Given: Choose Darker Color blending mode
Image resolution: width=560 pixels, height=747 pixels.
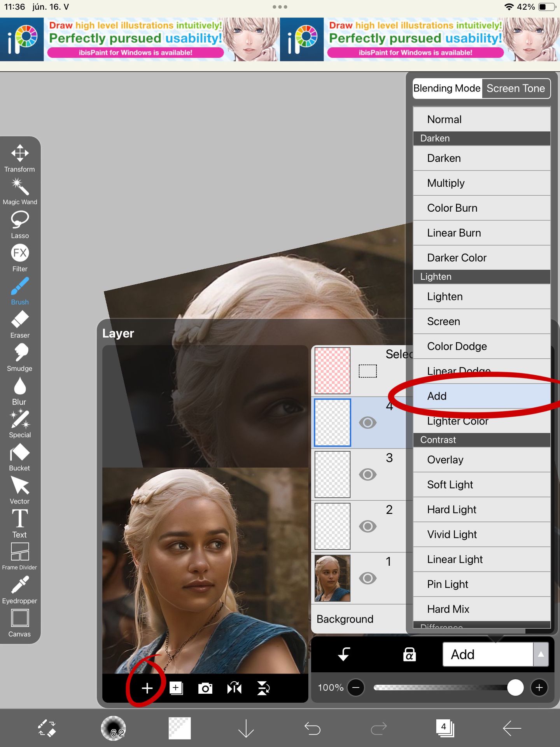Looking at the screenshot, I should tap(482, 258).
